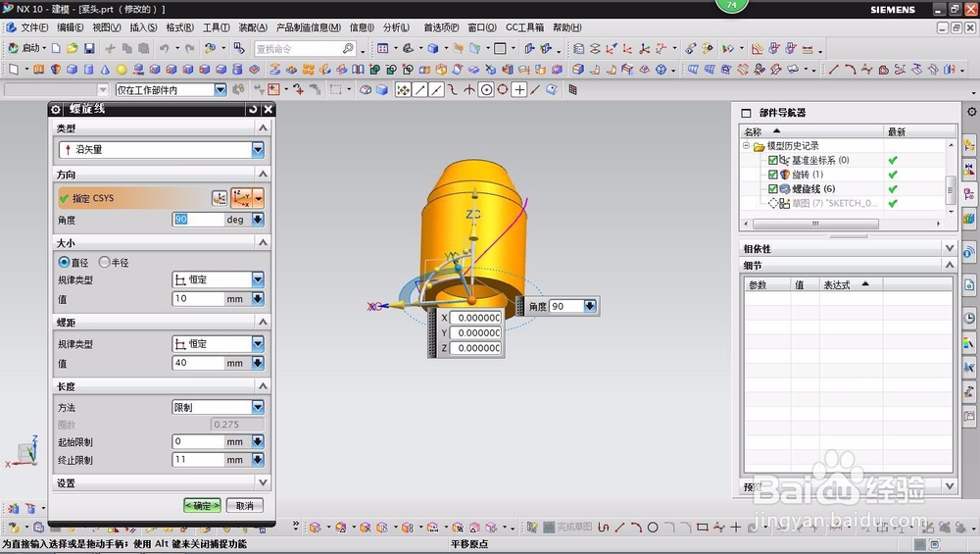Open the 沿矢量 type dropdown
The image size is (980, 554).
(x=258, y=149)
